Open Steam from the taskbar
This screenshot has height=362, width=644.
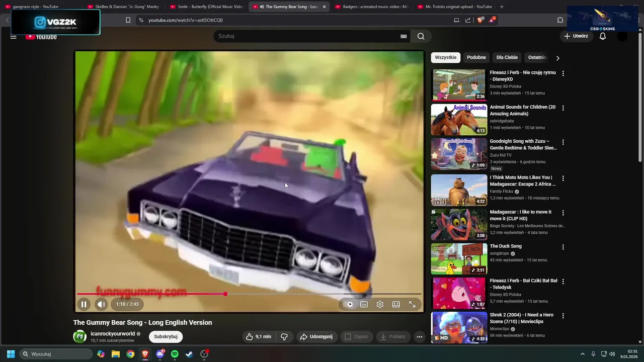pyautogui.click(x=189, y=354)
